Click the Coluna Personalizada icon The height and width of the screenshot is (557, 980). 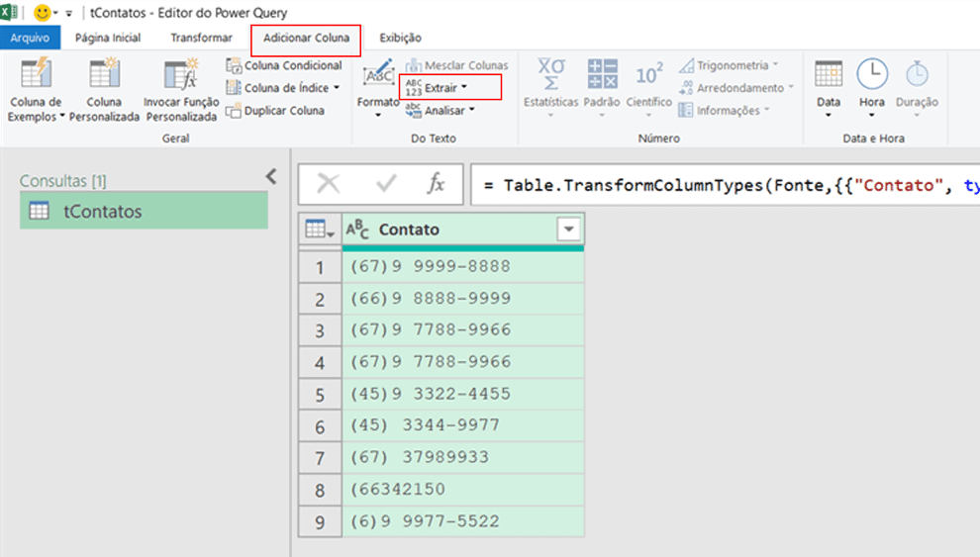click(x=104, y=75)
